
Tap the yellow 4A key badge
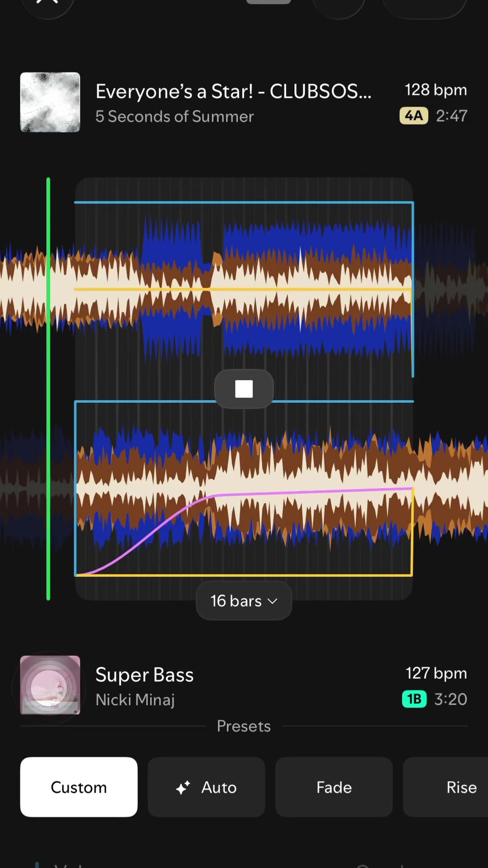414,116
